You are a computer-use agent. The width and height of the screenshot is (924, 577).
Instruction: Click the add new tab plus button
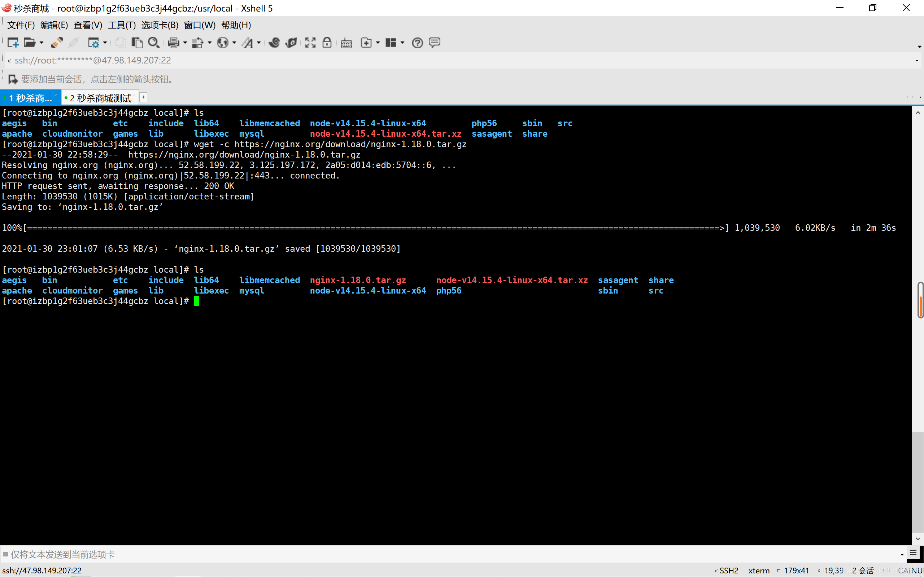pyautogui.click(x=143, y=97)
